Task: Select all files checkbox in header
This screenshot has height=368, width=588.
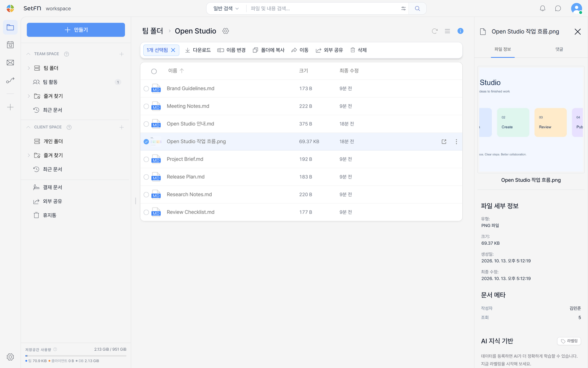Action: (x=154, y=71)
